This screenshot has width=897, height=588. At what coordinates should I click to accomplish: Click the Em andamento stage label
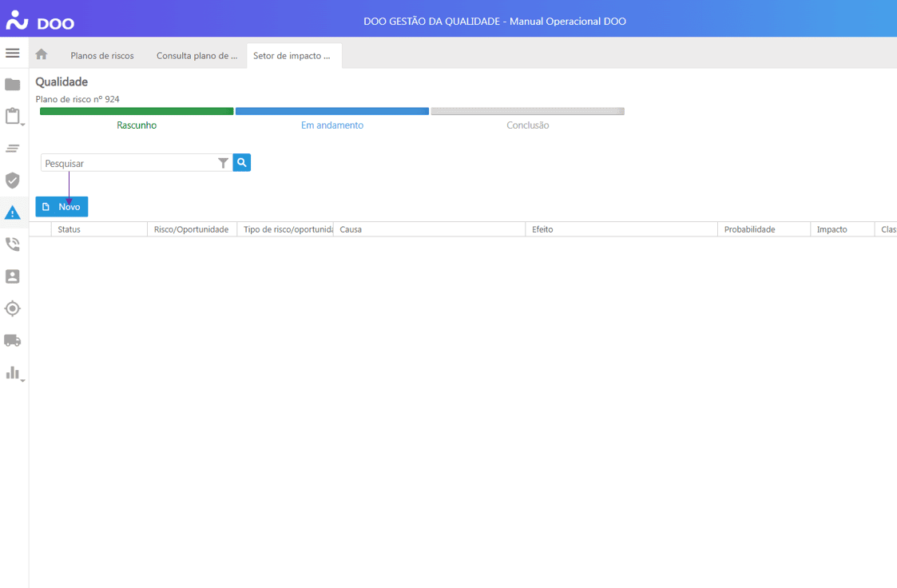[331, 125]
